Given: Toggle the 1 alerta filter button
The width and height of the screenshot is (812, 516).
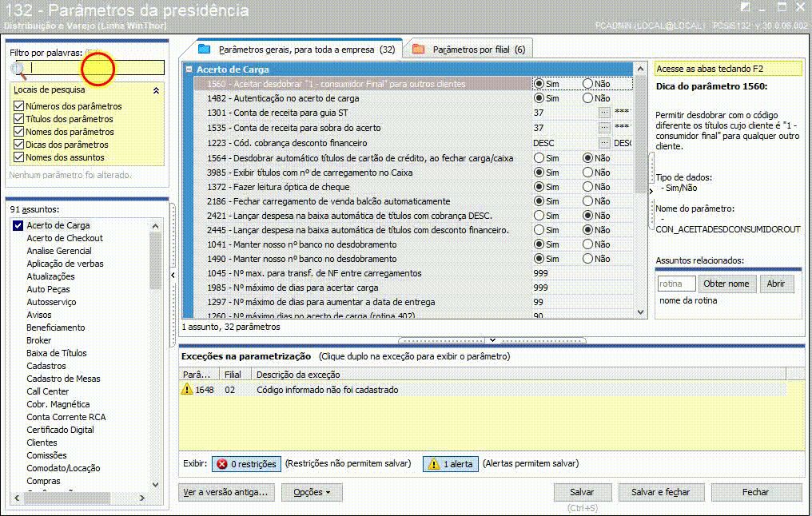Looking at the screenshot, I should 451,464.
